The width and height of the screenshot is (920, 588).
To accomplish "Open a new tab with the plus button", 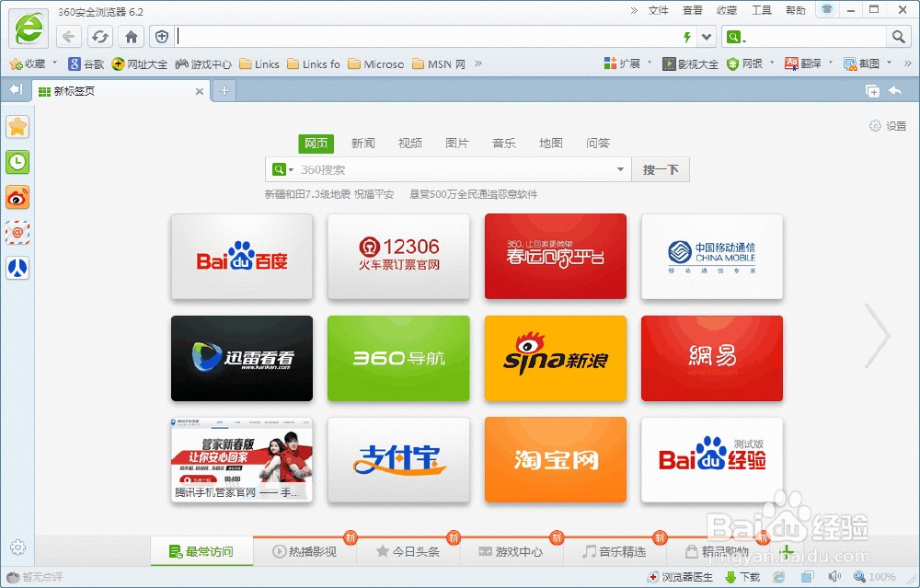I will [224, 90].
